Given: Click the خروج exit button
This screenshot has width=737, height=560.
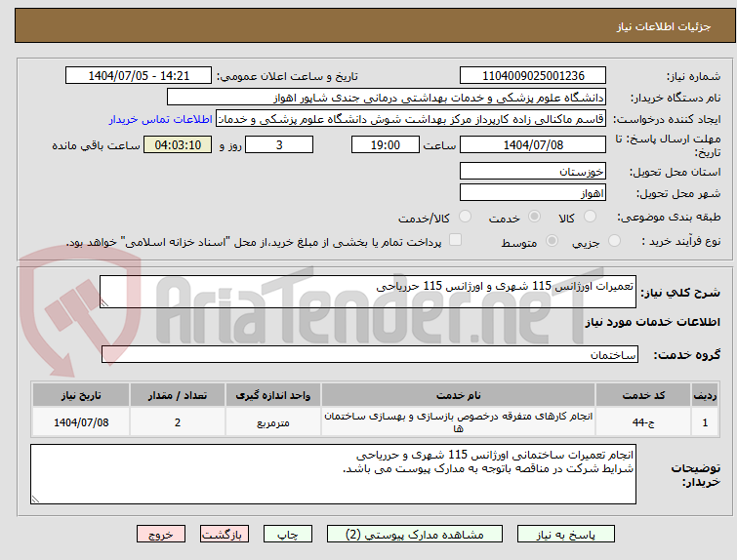Looking at the screenshot, I should [161, 535].
